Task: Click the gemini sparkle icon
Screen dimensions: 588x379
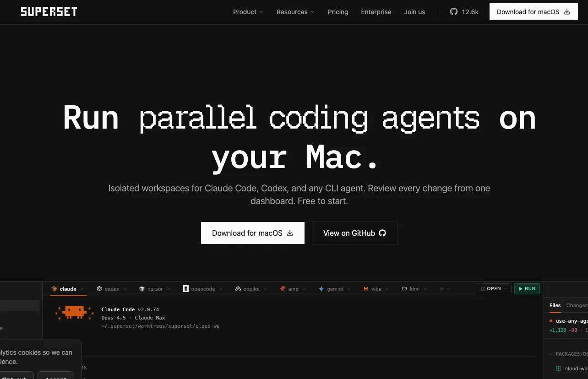Action: pyautogui.click(x=321, y=289)
